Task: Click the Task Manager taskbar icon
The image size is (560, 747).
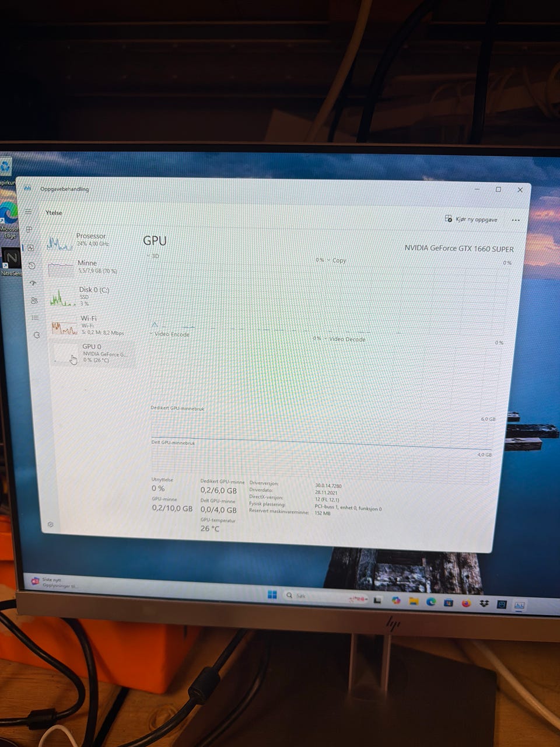Action: [519, 606]
